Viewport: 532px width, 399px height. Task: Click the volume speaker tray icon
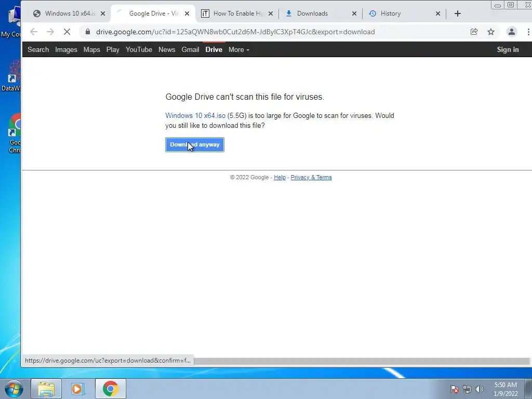pos(480,389)
